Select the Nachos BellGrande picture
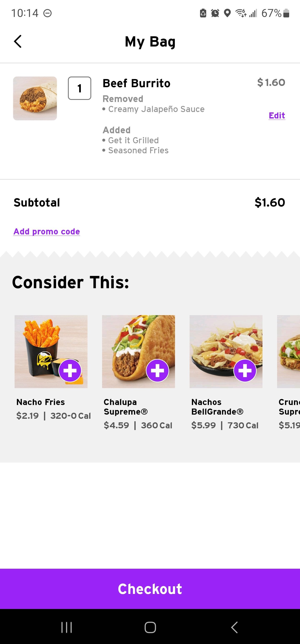 click(x=226, y=351)
